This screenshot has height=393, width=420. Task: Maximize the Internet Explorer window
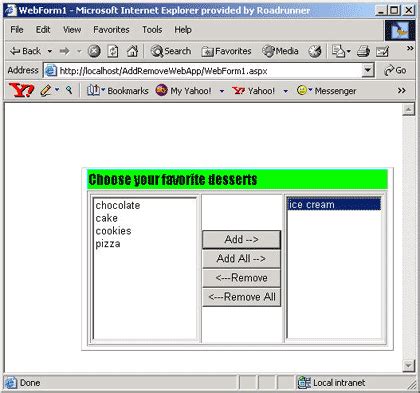394,10
